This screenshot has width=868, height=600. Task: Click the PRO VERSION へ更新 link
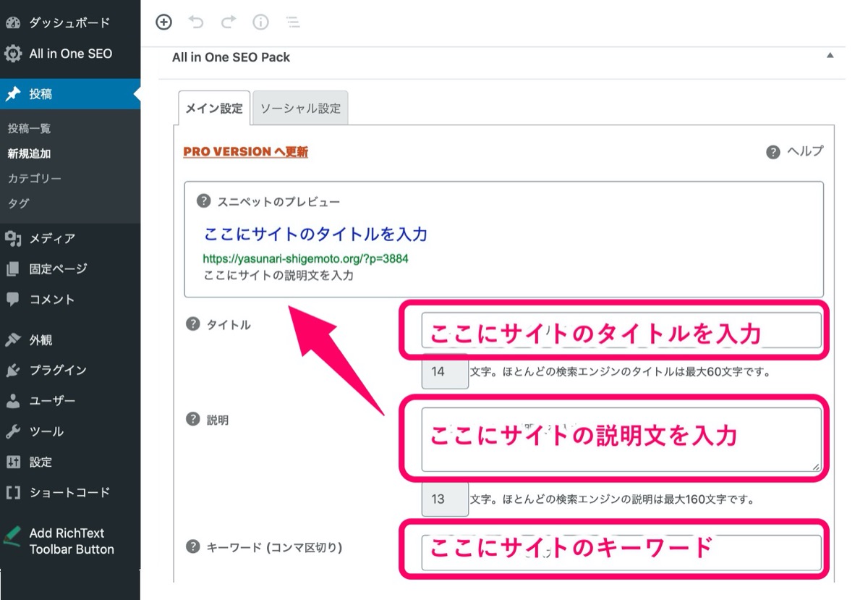coord(246,152)
